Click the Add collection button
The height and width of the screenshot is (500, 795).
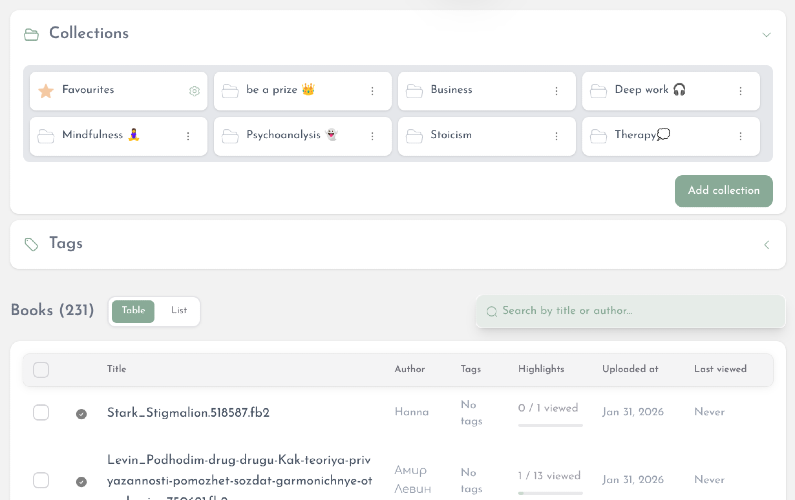(x=723, y=191)
